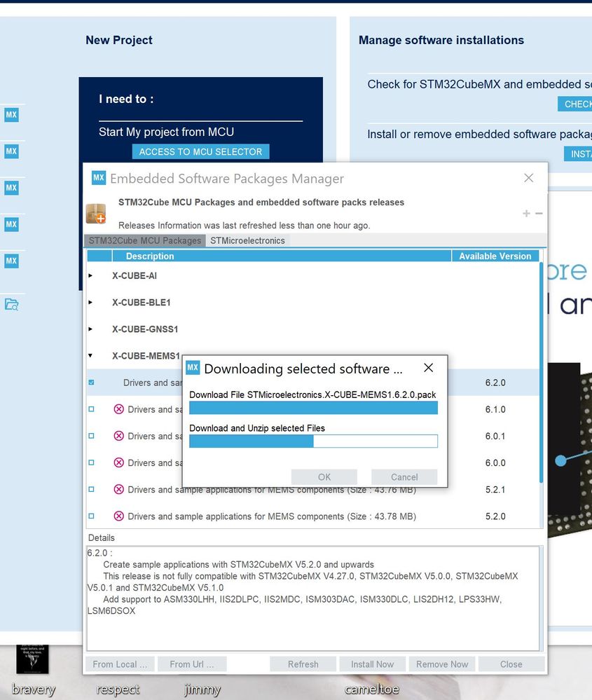Click the respect desktop item
The image size is (592, 700).
pyautogui.click(x=118, y=689)
